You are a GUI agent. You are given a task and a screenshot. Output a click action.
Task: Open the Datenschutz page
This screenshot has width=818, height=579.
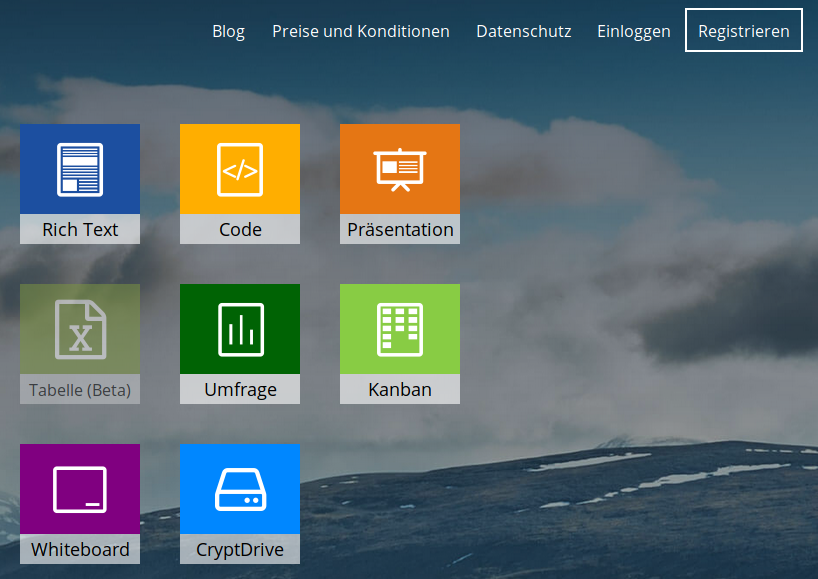click(523, 31)
